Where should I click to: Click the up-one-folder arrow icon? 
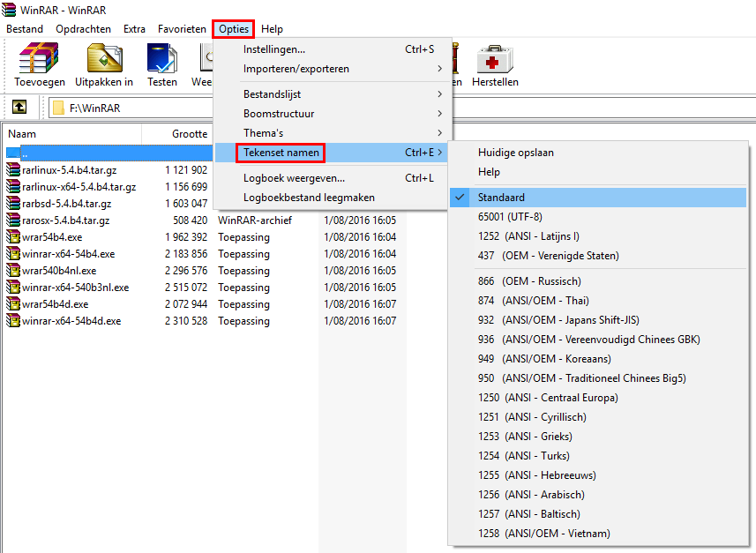pos(19,107)
